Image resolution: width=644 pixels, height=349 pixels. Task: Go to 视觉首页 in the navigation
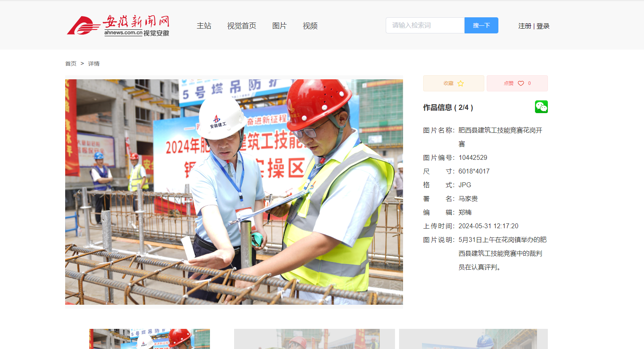[241, 26]
